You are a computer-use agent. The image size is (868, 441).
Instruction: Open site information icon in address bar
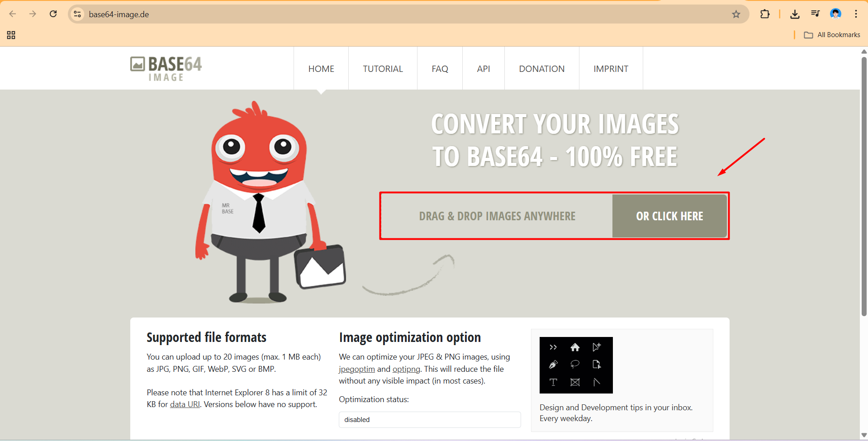tap(77, 14)
